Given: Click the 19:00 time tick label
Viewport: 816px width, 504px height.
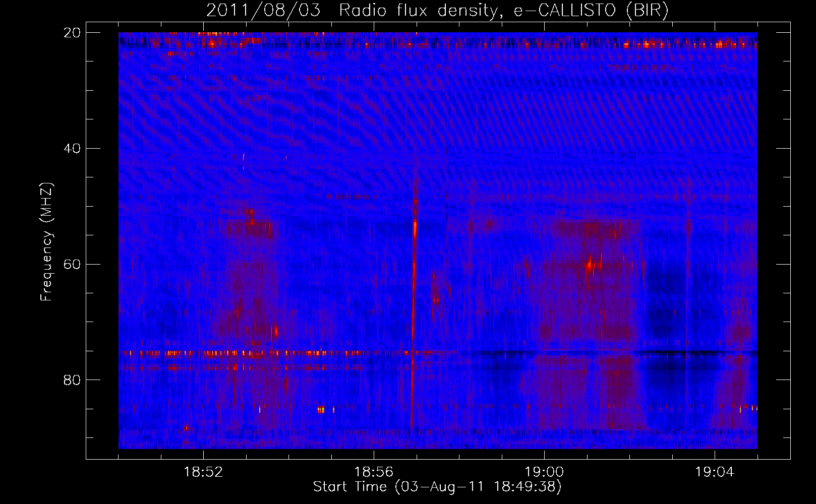Looking at the screenshot, I should pyautogui.click(x=544, y=472).
